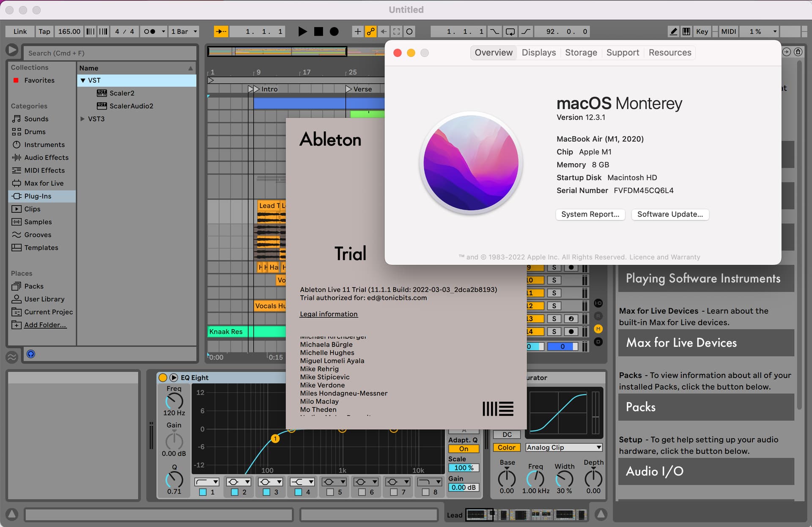Click the System Report... button
The width and height of the screenshot is (812, 527).
point(590,214)
